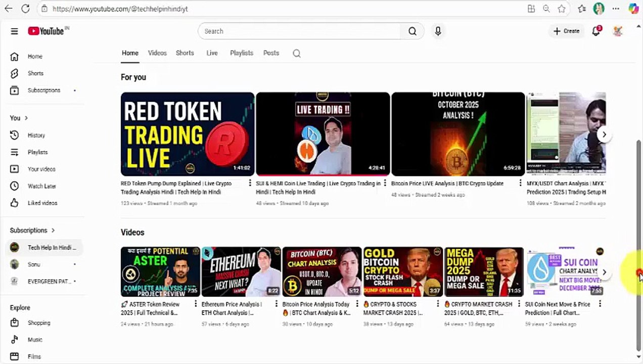643x364 pixels.
Task: Open Shorts in sidebar
Action: [43, 73]
